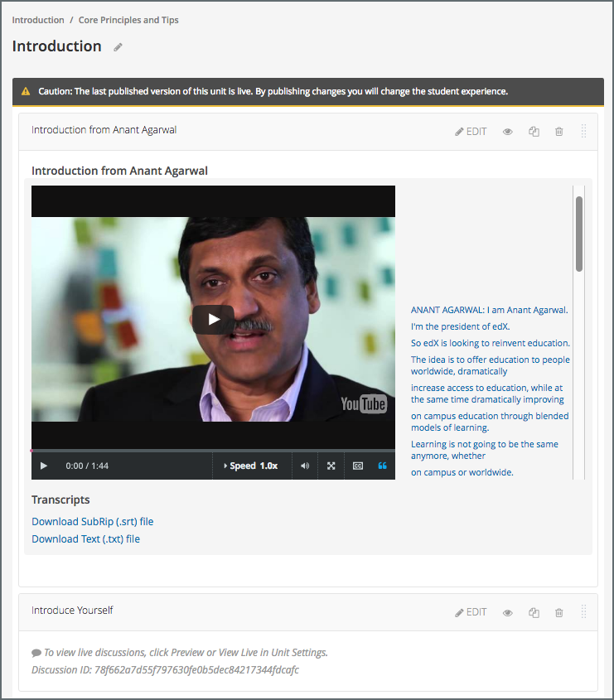Duplicate the Introduce Yourself component
Viewport: 614px width, 700px height.
(x=534, y=612)
